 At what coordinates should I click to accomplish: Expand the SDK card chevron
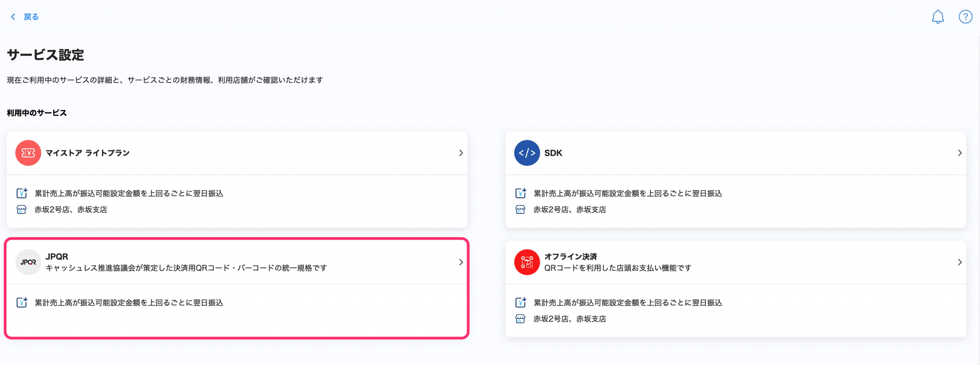pyautogui.click(x=960, y=153)
